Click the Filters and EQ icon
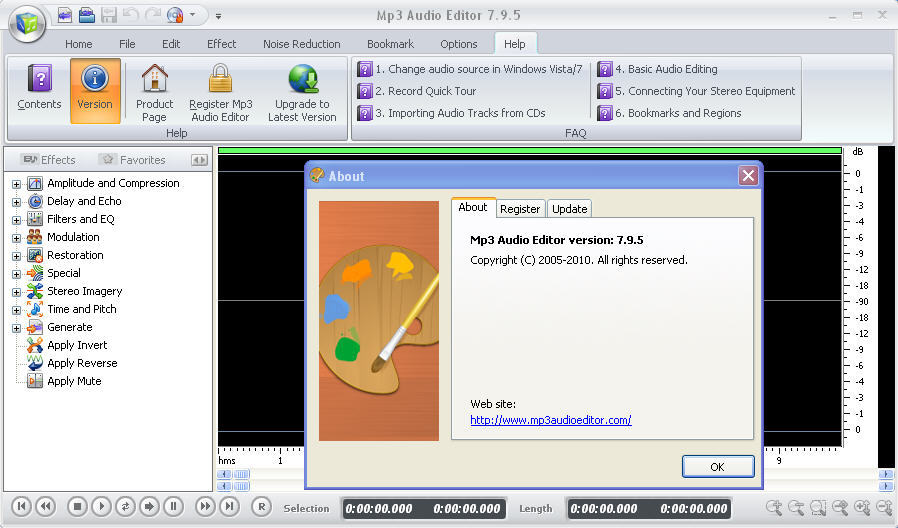The height and width of the screenshot is (528, 898). click(x=35, y=219)
